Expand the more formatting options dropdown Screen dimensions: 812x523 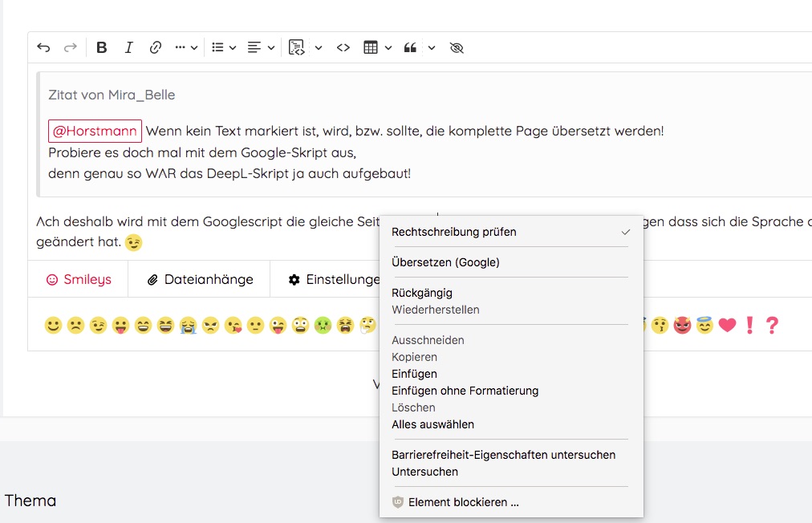[x=186, y=48]
